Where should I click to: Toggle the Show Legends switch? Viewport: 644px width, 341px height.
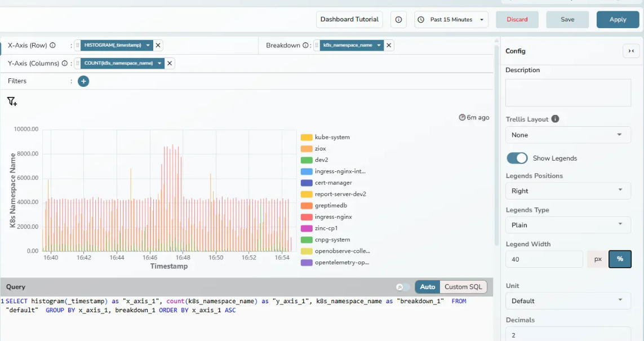tap(517, 158)
